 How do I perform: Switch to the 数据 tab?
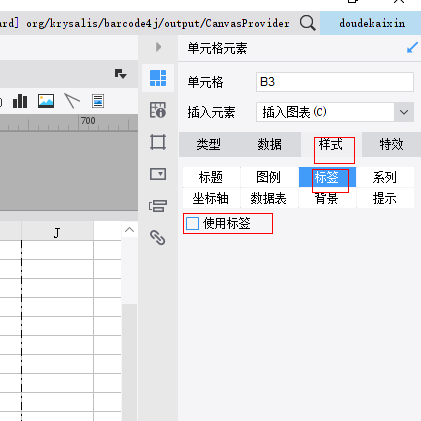point(270,145)
